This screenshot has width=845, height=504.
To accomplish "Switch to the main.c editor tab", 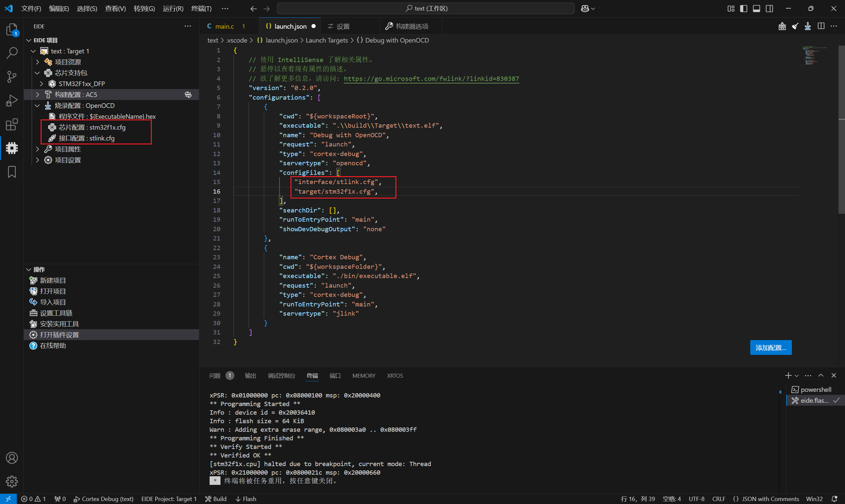I will pyautogui.click(x=224, y=26).
